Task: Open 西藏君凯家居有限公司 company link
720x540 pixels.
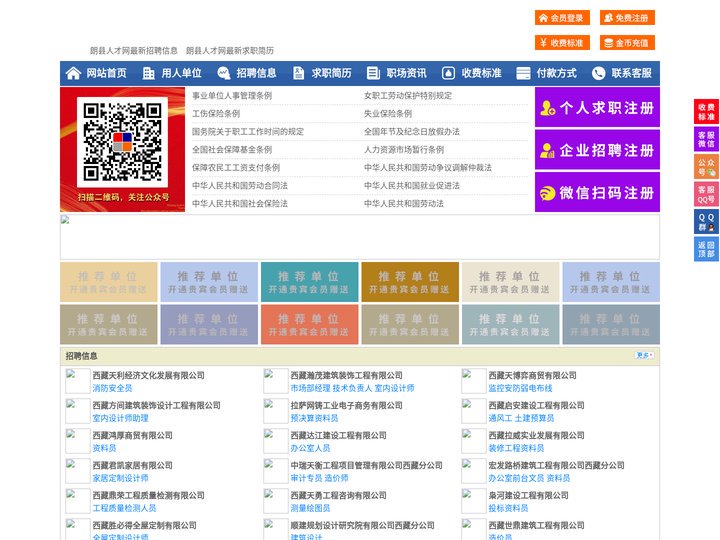Action: click(133, 465)
